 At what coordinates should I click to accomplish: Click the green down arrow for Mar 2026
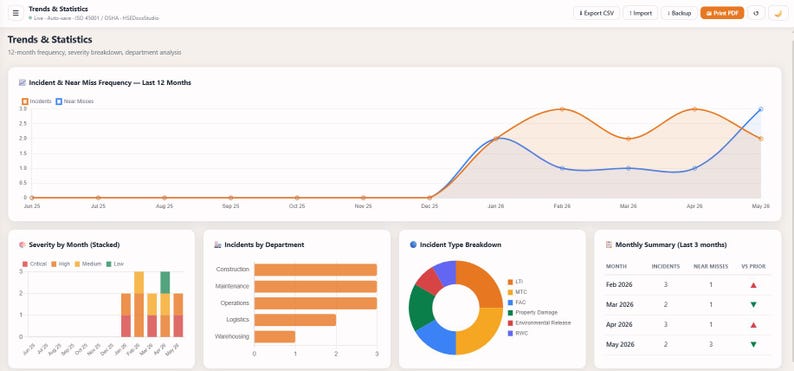[753, 305]
